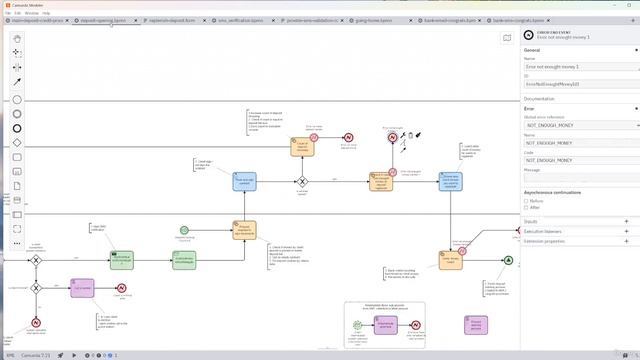
Task: Activate the global connect arrow tool
Action: pos(17,82)
